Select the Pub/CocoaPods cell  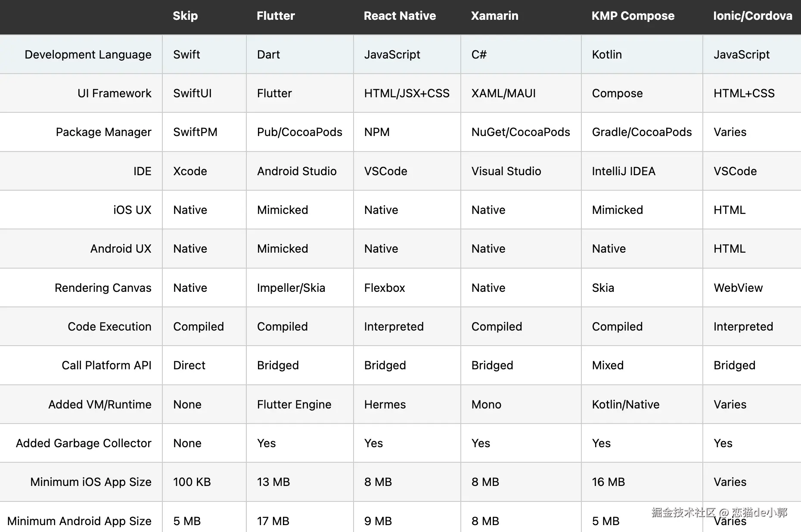point(299,132)
